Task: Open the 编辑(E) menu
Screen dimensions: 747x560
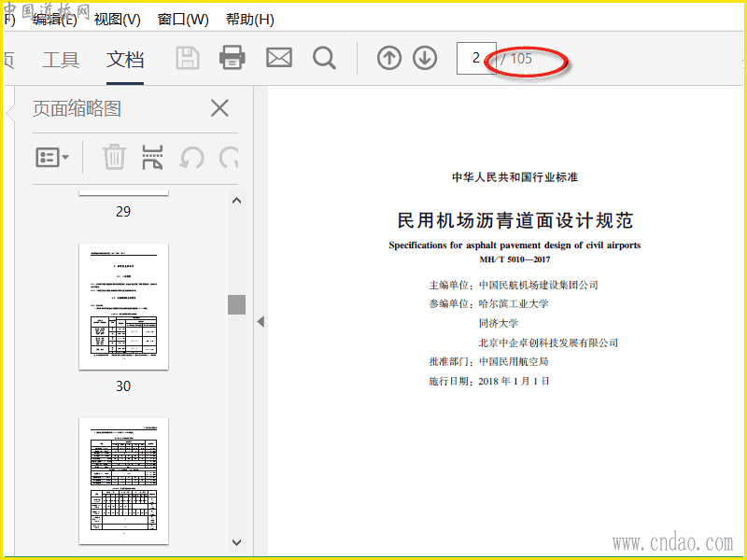Action: coord(55,20)
